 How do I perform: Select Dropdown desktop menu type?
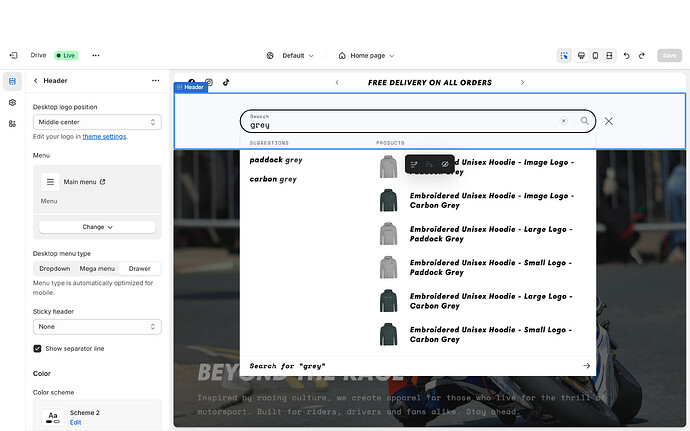[55, 269]
